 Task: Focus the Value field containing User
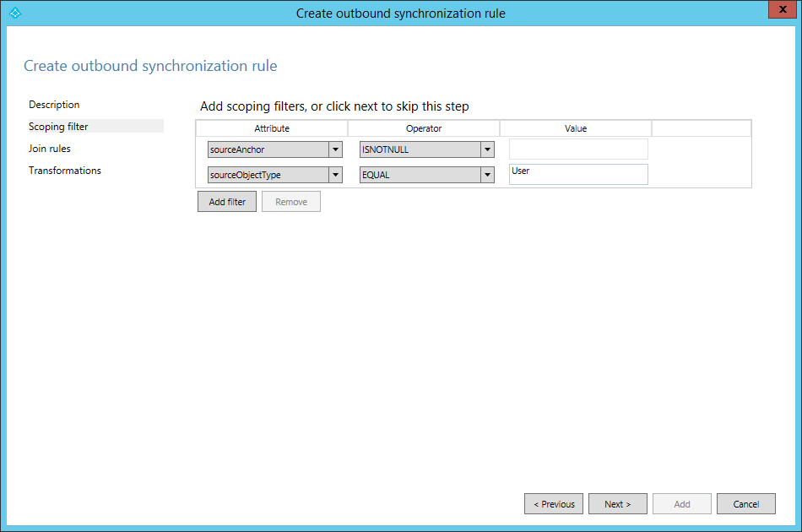tap(578, 174)
